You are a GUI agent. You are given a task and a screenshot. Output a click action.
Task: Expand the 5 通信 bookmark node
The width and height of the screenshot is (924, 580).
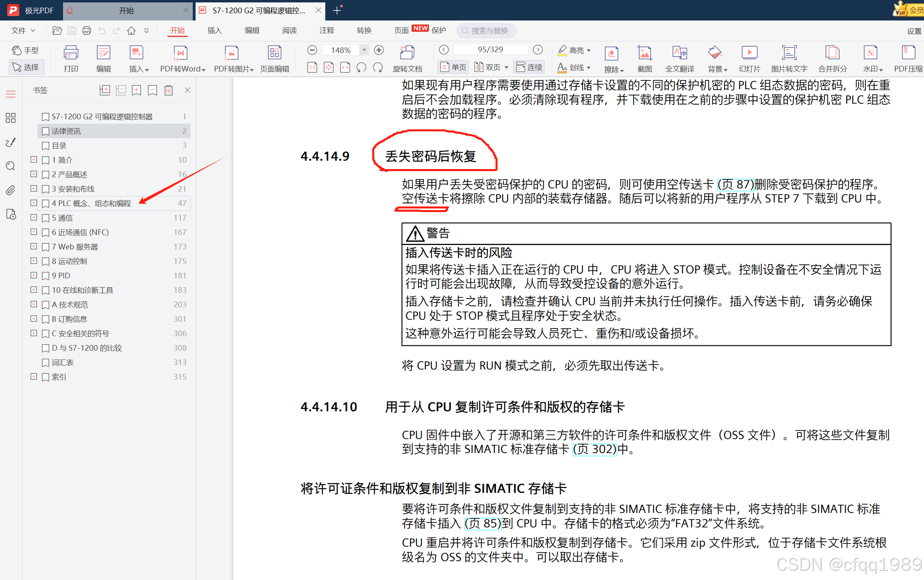pos(34,218)
